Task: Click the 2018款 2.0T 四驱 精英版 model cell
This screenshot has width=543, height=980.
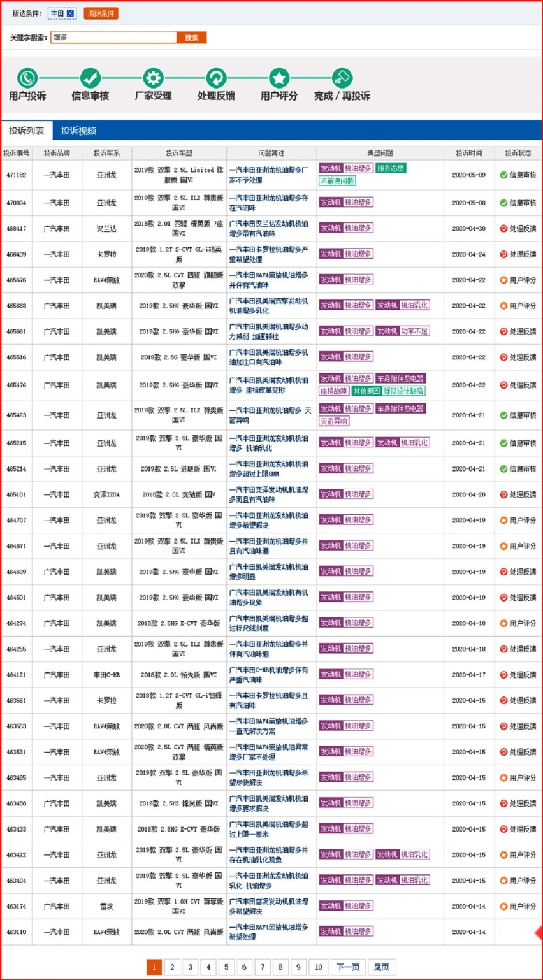Action: pos(179,229)
